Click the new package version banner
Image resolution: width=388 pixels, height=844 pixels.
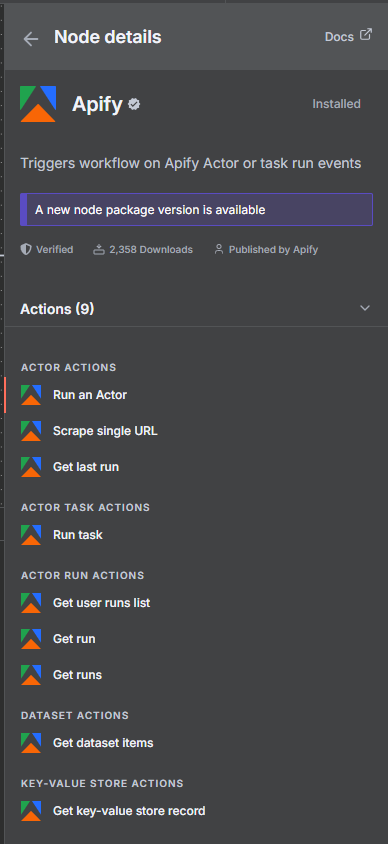click(x=196, y=209)
